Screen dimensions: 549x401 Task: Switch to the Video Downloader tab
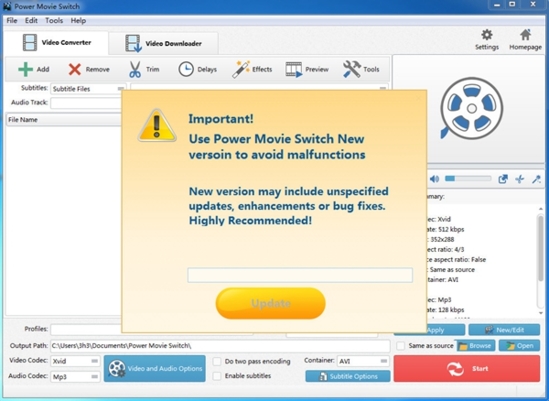coord(164,43)
